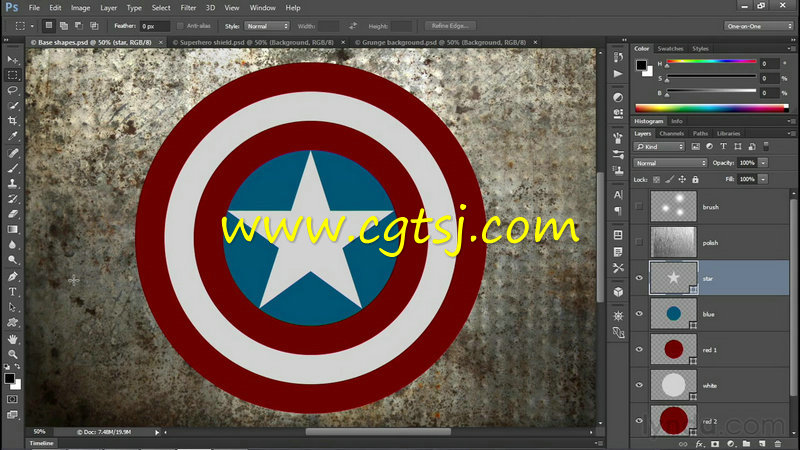Show the brush layer
Viewport: 800px width, 450px height.
click(639, 207)
